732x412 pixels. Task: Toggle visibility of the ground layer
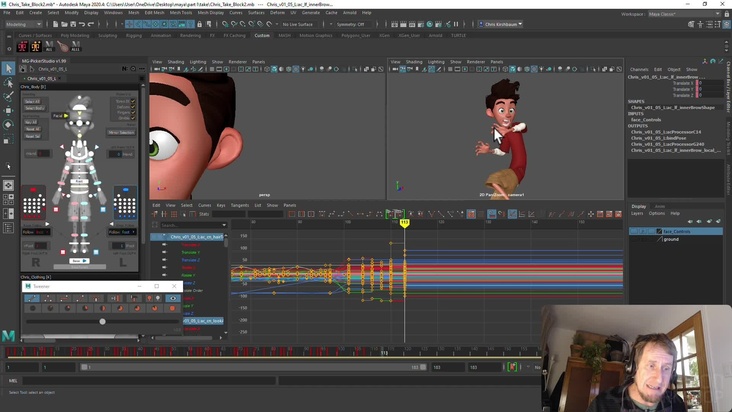[x=634, y=239]
